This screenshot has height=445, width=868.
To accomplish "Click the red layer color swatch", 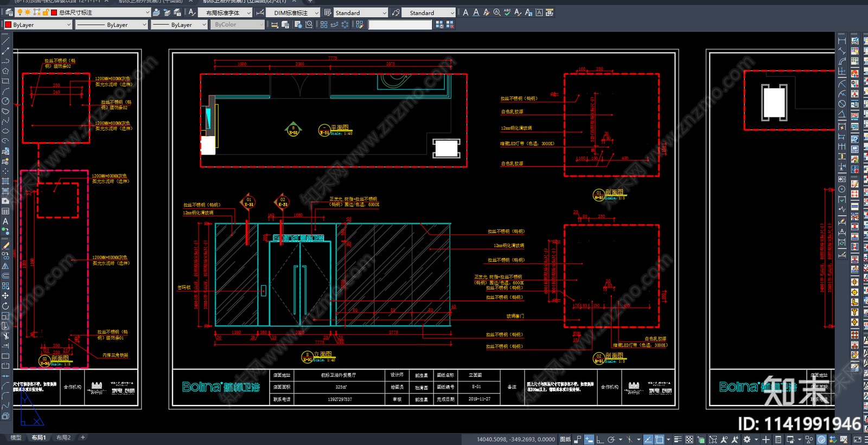I will point(54,12).
